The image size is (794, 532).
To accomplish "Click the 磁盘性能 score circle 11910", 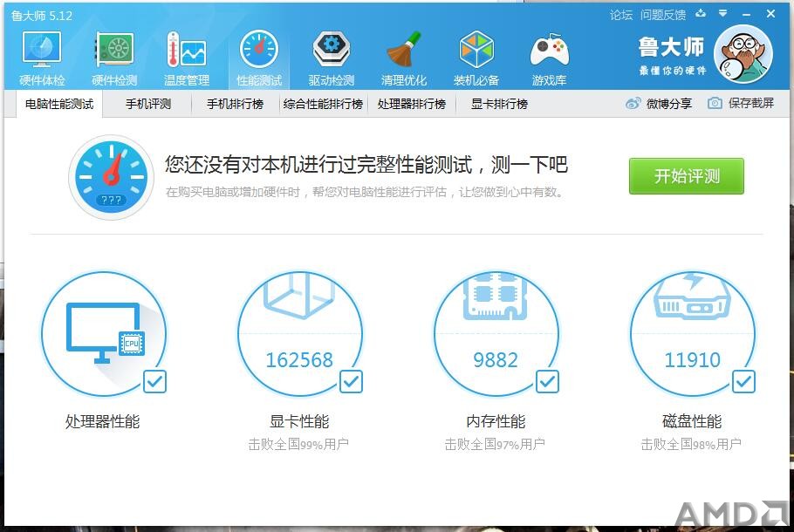I will (692, 333).
